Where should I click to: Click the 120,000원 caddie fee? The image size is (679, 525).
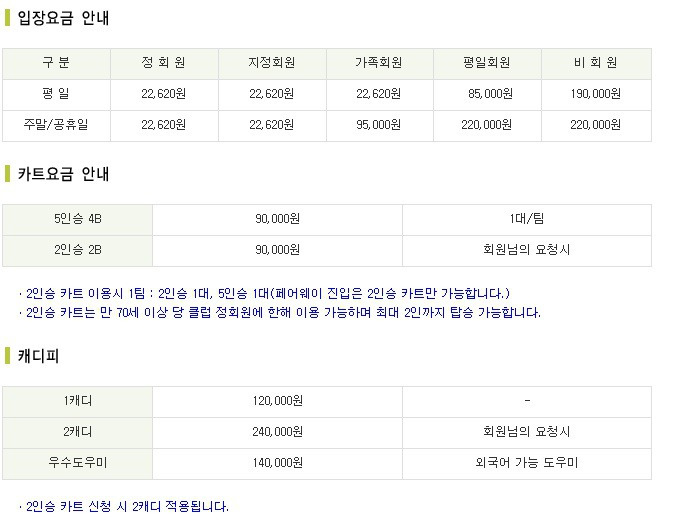(x=278, y=401)
